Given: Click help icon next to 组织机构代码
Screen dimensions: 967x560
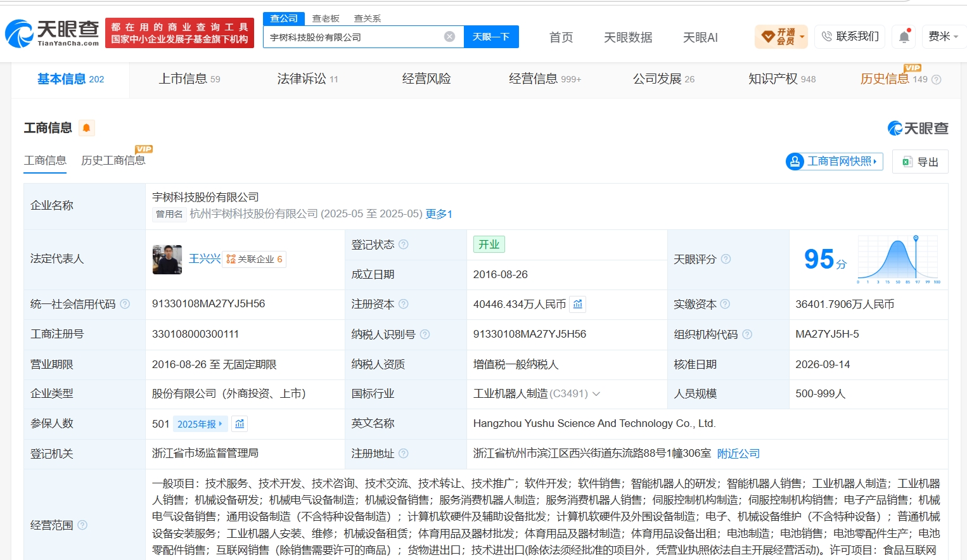Looking at the screenshot, I should click(x=747, y=334).
